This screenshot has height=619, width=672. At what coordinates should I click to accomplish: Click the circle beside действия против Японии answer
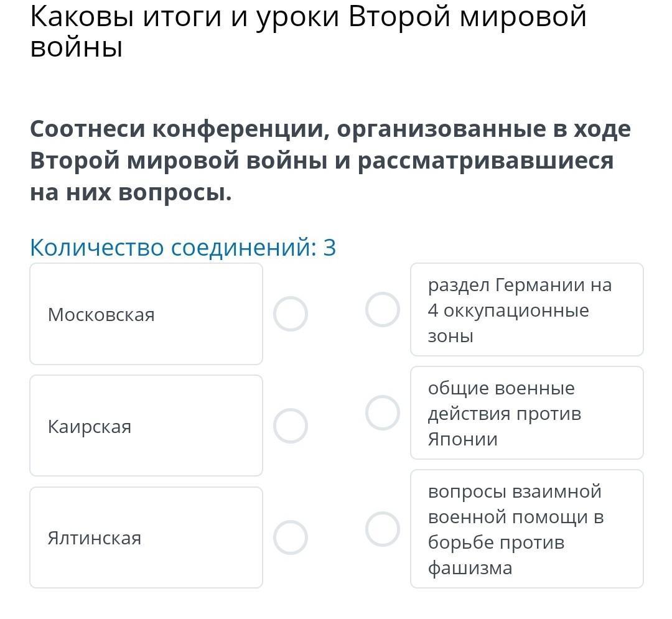pos(383,413)
